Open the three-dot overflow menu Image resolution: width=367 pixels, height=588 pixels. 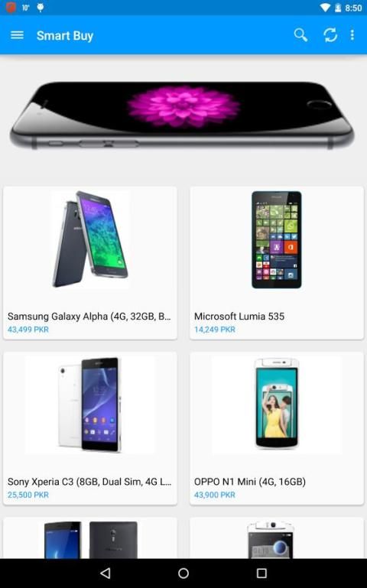tap(352, 35)
